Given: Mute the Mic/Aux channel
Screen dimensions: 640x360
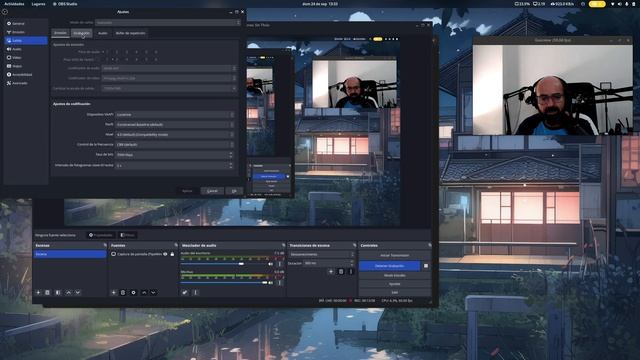Looking at the screenshot, I should pos(271,282).
